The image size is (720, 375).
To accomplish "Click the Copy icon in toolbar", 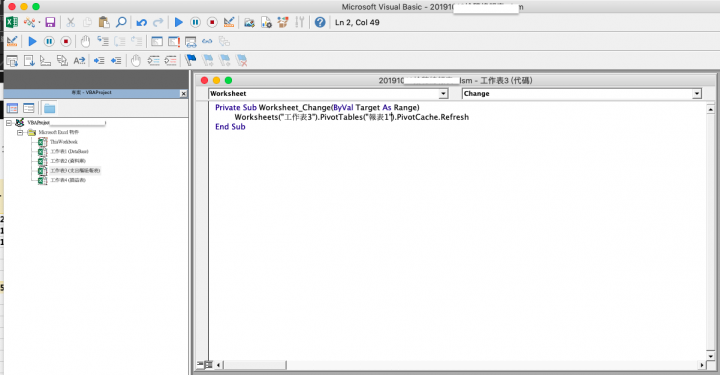I will [x=87, y=22].
